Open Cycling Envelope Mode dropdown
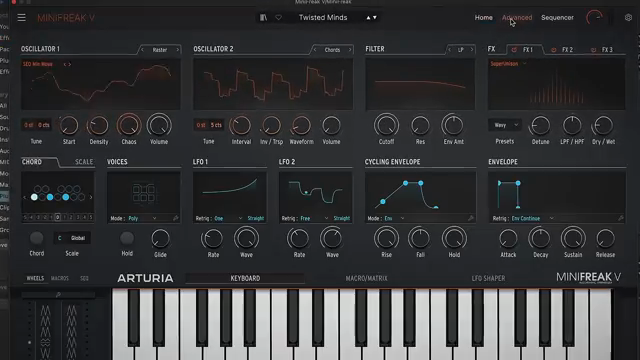This screenshot has height=360, width=640. click(x=394, y=218)
